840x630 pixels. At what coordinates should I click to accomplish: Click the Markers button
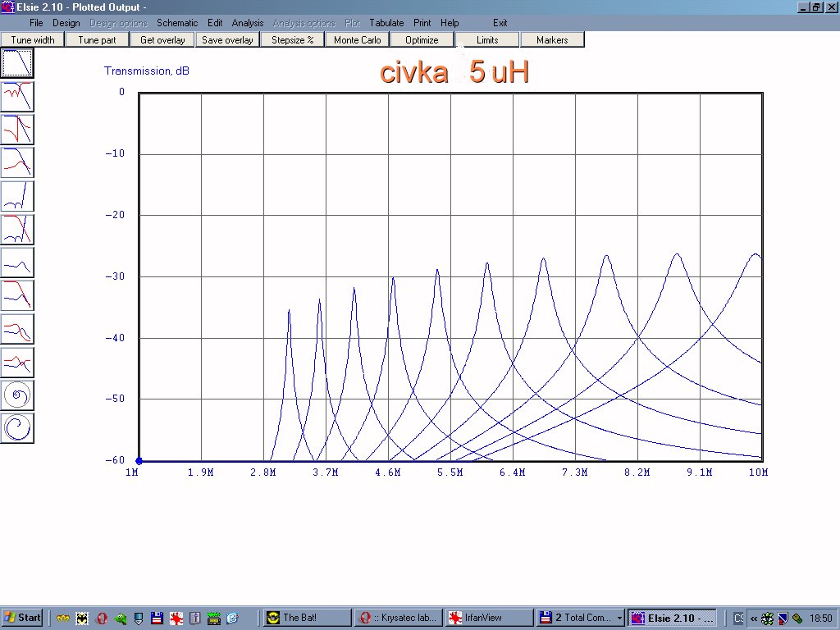(x=552, y=39)
